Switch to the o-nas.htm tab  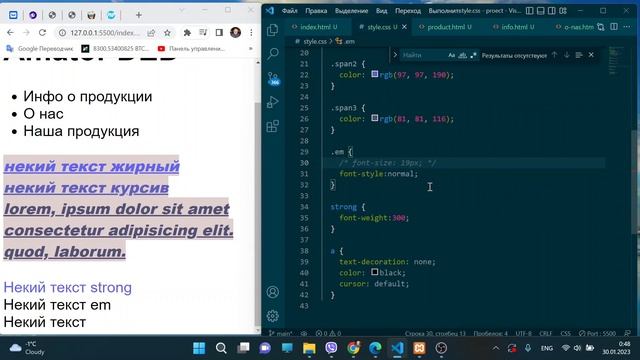[575, 27]
